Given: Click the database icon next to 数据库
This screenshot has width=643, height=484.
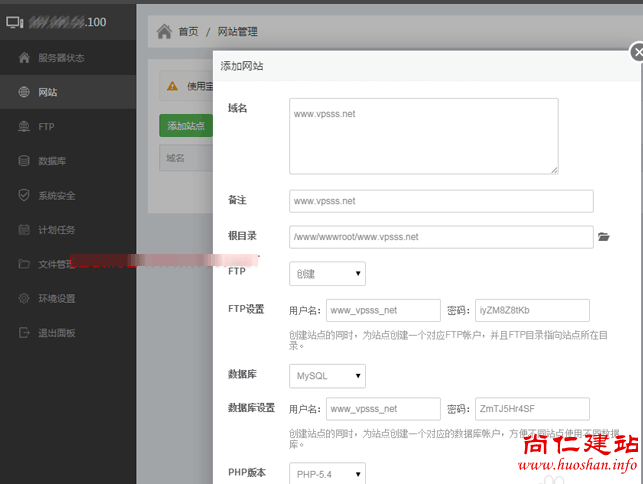Looking at the screenshot, I should point(24,161).
